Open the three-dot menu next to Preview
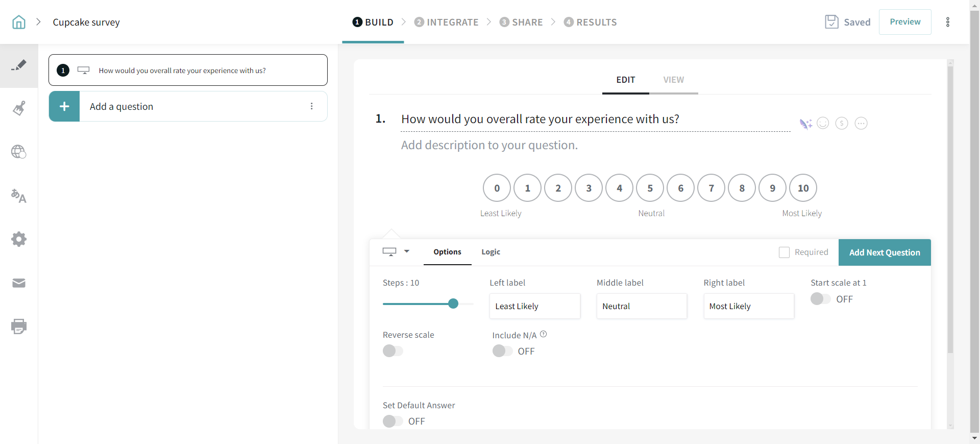The height and width of the screenshot is (444, 980). coord(948,22)
